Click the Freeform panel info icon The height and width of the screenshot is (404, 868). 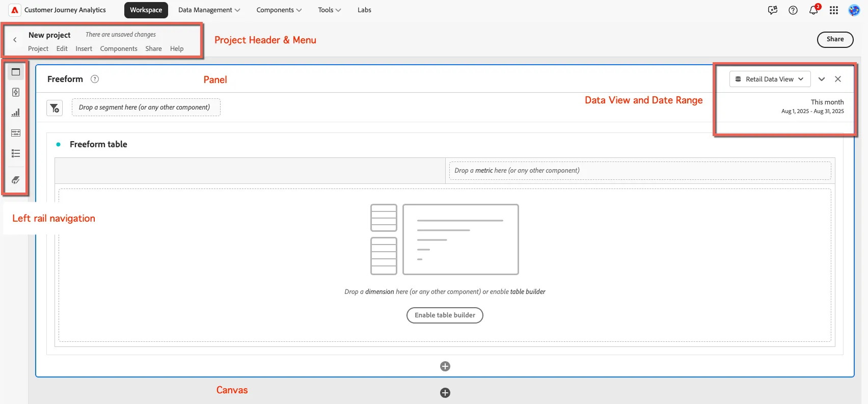[95, 79]
